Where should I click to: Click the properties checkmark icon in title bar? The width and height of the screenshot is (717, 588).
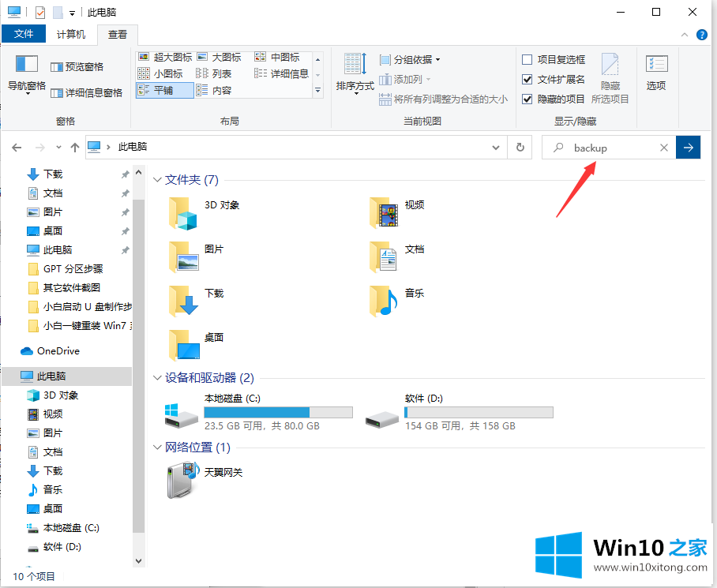click(x=40, y=13)
